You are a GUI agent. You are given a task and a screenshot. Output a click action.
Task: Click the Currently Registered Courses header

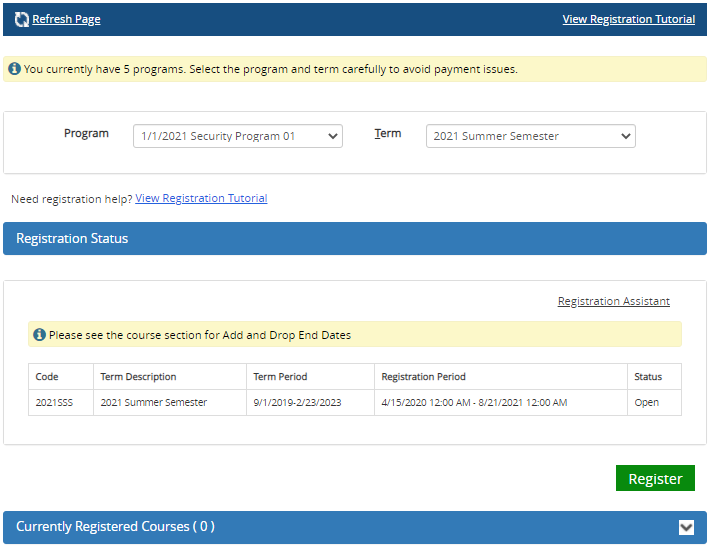[x=115, y=527]
